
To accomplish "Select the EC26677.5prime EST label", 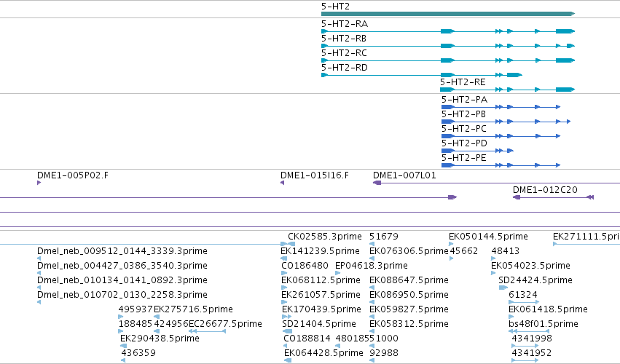I will 225,325.
